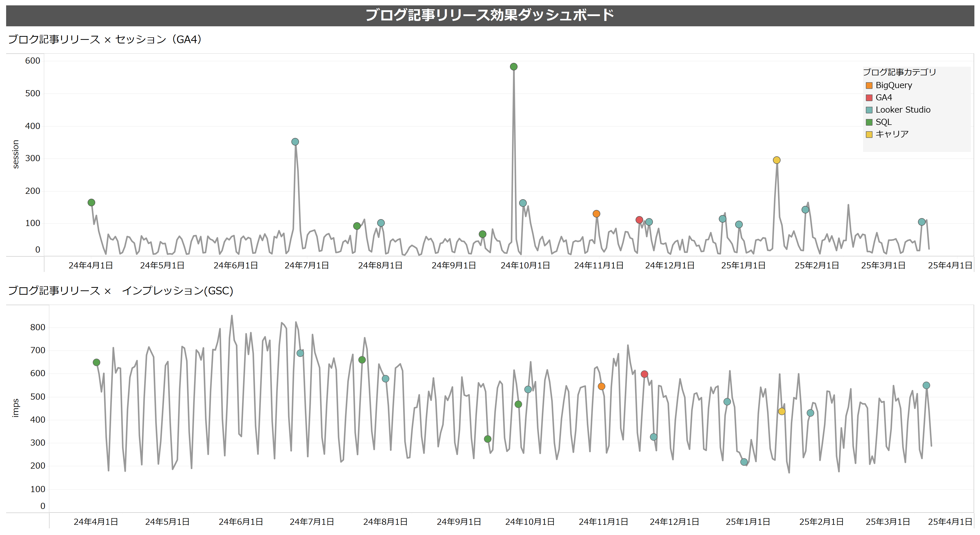Click the 600 tick on session axis
The width and height of the screenshot is (980, 535).
pos(33,61)
